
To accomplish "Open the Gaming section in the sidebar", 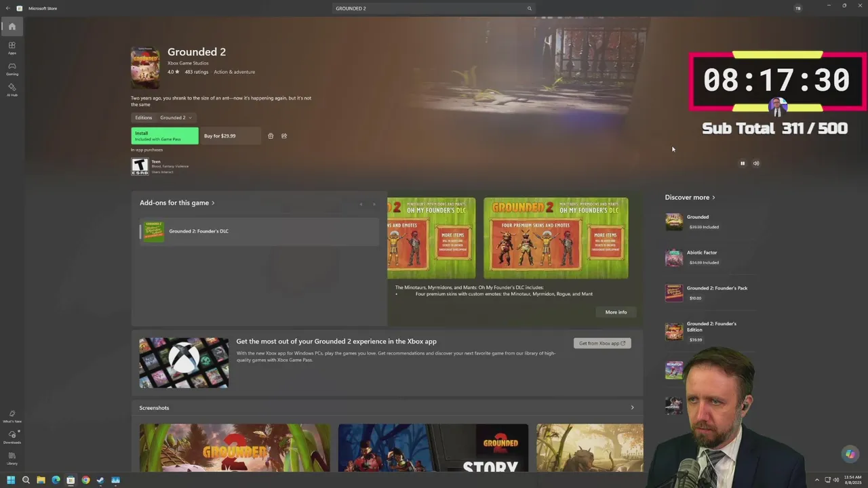I will point(12,68).
